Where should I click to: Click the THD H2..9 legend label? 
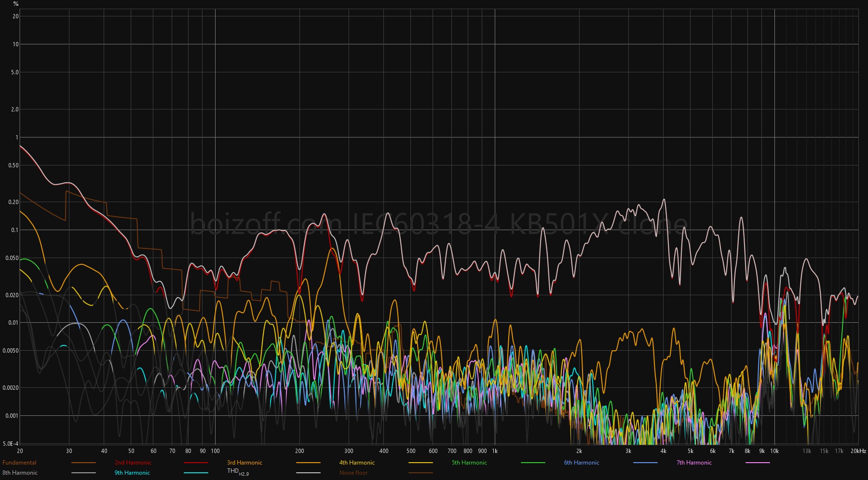[x=238, y=472]
